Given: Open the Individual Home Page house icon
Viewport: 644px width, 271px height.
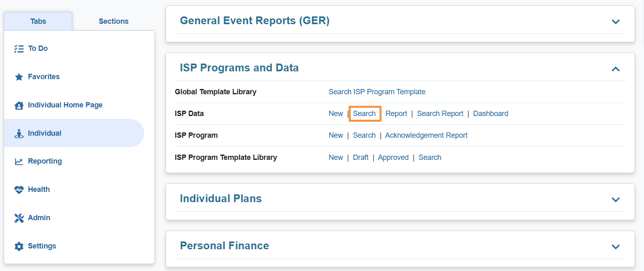Looking at the screenshot, I should [18, 105].
